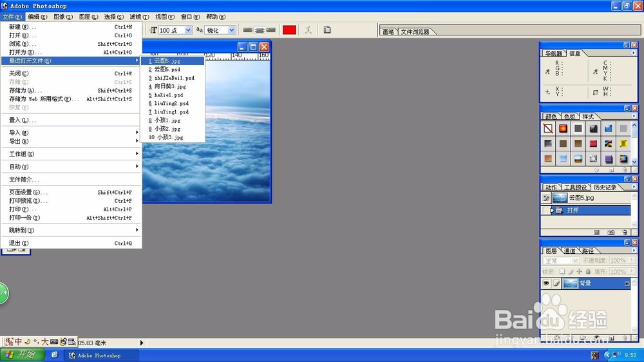Select left text alignment icon
The image size is (644, 362).
248,30
